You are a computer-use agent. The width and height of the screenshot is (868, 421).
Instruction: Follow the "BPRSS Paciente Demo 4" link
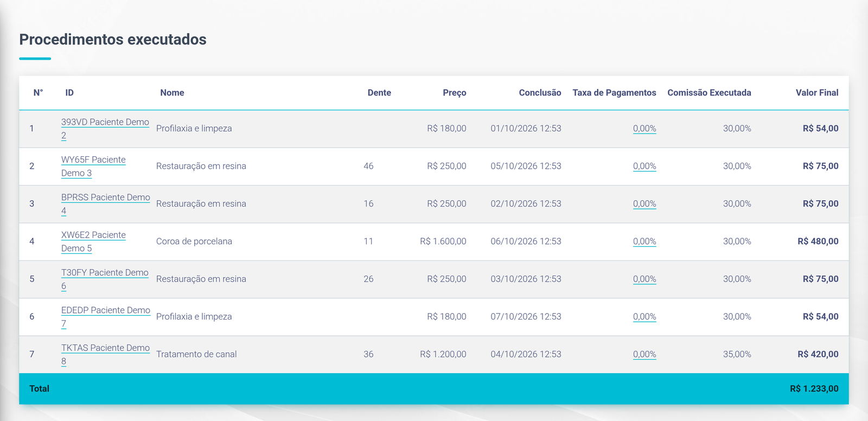[106, 204]
